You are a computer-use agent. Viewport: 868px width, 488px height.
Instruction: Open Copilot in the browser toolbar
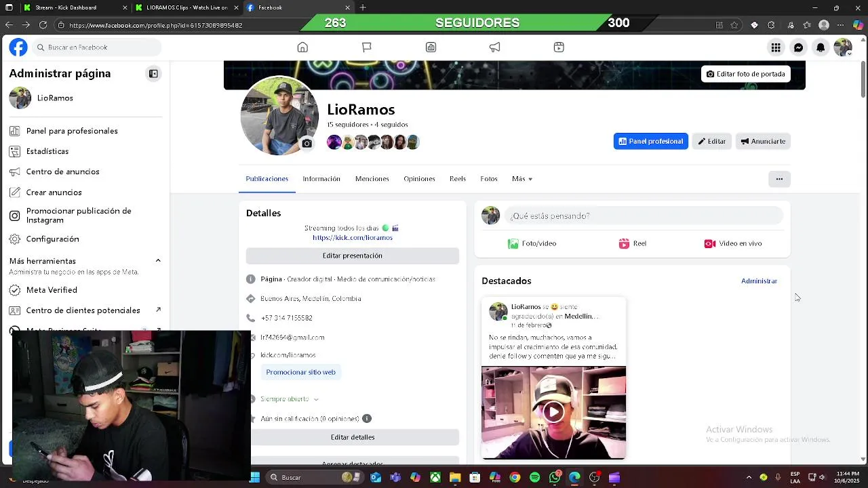tap(858, 25)
